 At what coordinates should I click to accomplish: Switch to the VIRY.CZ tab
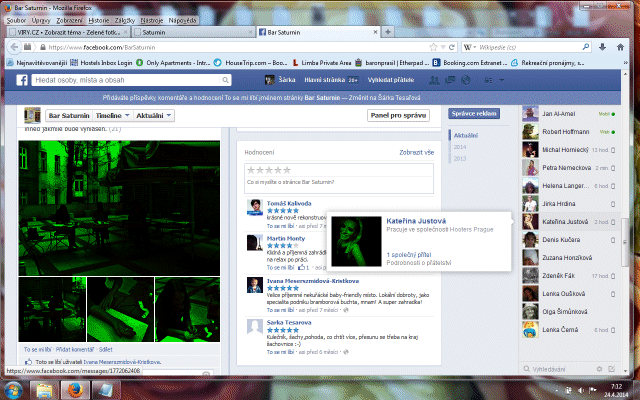point(69,32)
